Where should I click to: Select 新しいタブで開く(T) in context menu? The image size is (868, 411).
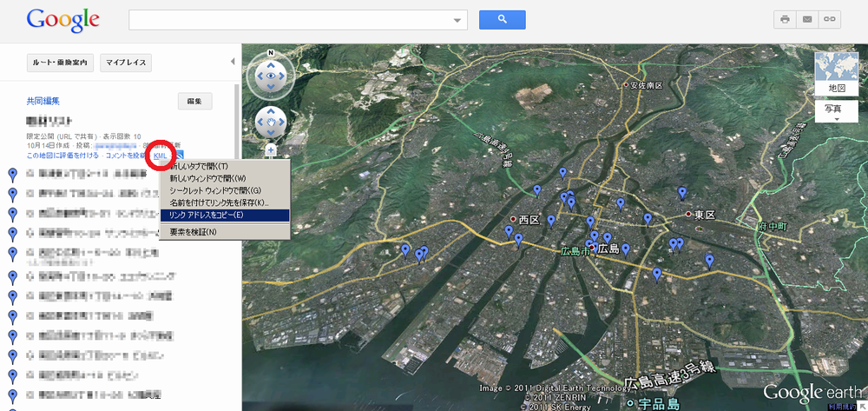pyautogui.click(x=224, y=166)
